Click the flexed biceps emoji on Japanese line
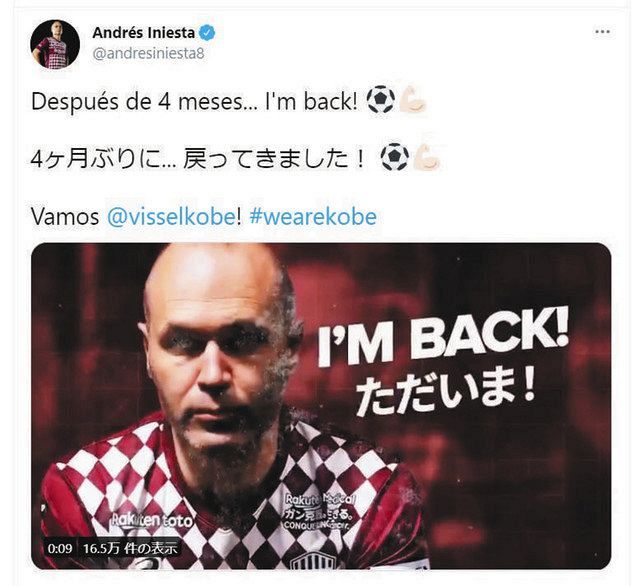The image size is (640, 586). [x=426, y=158]
